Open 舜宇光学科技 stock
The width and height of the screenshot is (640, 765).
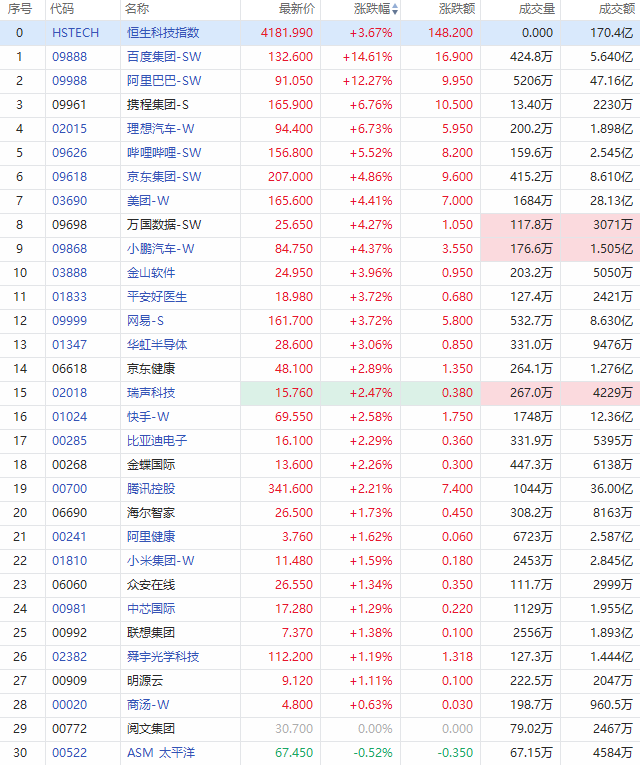[x=163, y=656]
